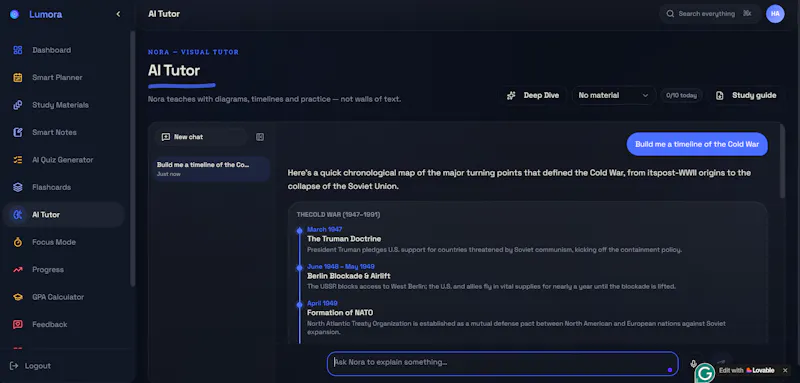Click the Study Materials link icon

(18, 105)
